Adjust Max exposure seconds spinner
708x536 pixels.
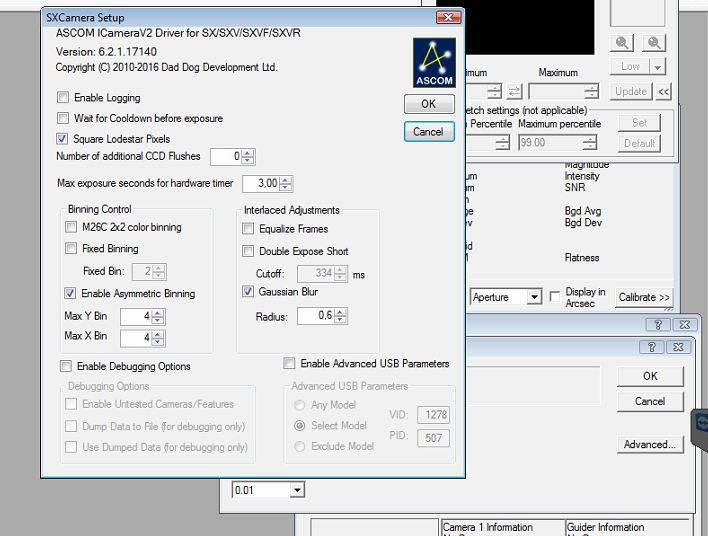click(x=285, y=183)
